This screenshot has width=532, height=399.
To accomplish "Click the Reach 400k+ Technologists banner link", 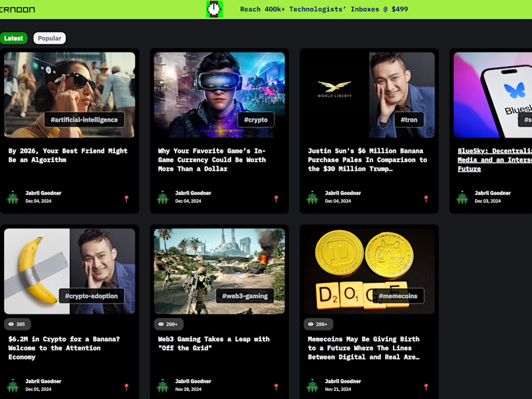I will (x=324, y=9).
